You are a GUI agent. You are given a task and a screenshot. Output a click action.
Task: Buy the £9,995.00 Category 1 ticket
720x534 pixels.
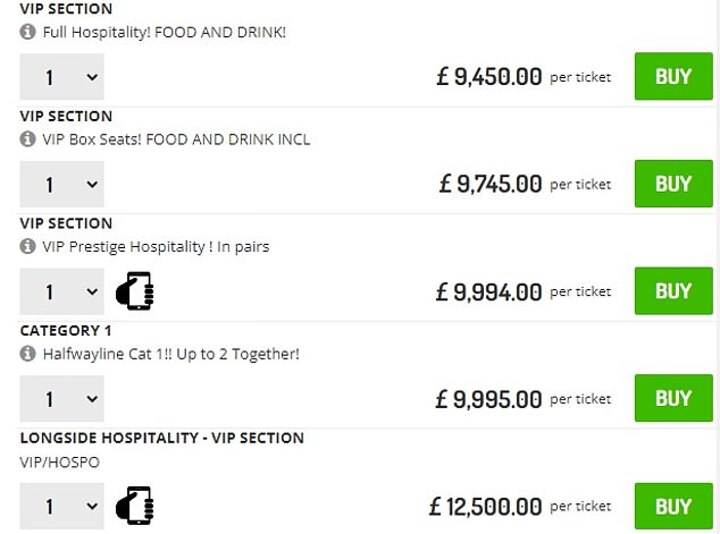(673, 399)
